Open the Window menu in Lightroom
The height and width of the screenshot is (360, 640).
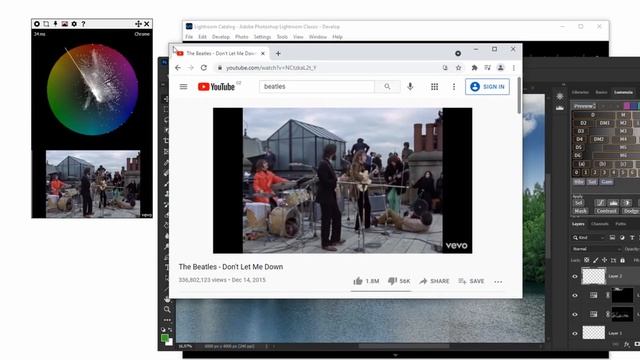tap(318, 37)
